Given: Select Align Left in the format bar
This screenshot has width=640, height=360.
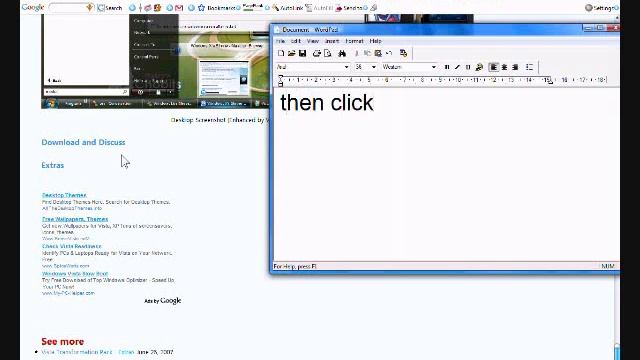Looking at the screenshot, I should [x=493, y=67].
